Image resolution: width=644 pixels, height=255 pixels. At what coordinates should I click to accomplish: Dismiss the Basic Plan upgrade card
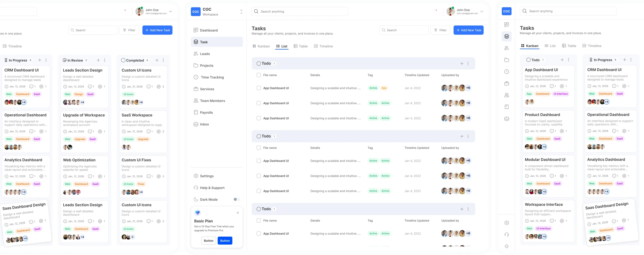(x=238, y=213)
